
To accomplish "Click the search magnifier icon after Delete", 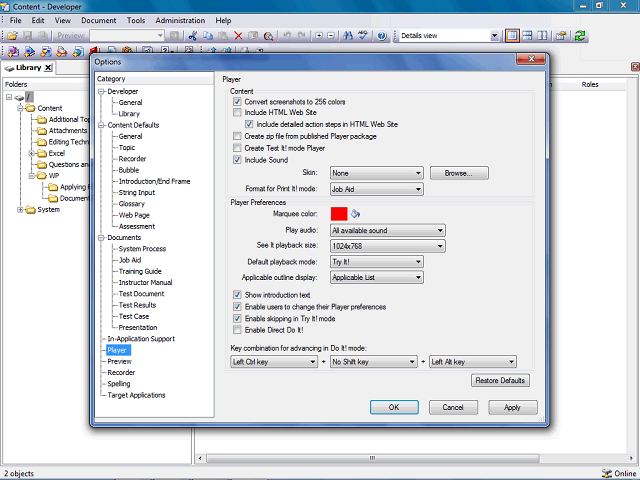I will (x=268, y=36).
